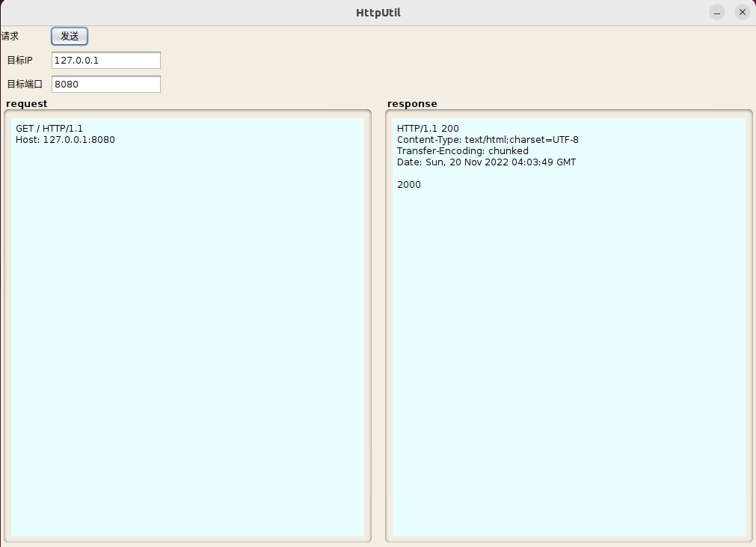The width and height of the screenshot is (756, 547).
Task: Click the Date response header line
Action: (486, 162)
